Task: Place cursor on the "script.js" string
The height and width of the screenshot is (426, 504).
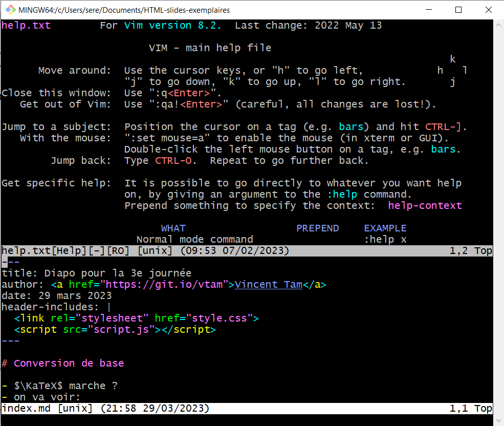Action: click(x=124, y=330)
